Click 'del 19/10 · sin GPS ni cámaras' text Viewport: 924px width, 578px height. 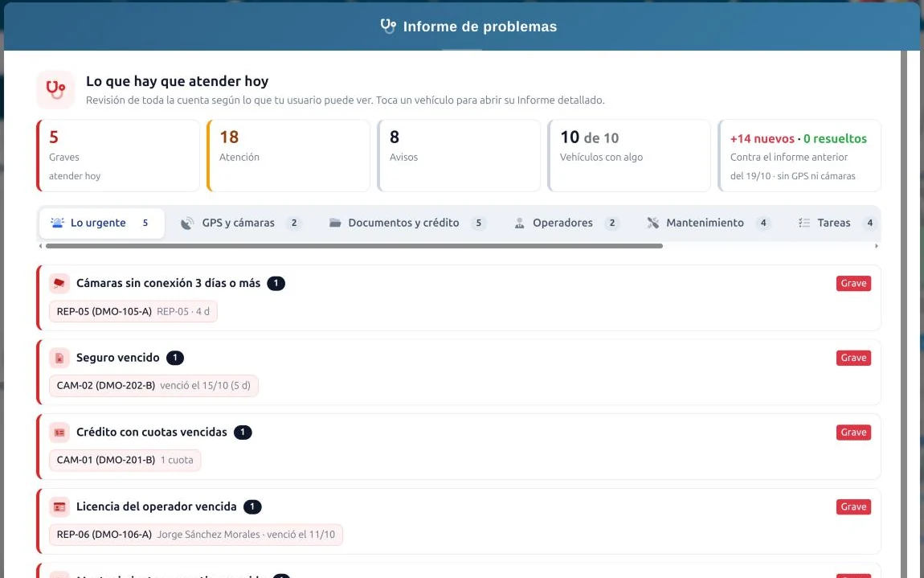(792, 176)
